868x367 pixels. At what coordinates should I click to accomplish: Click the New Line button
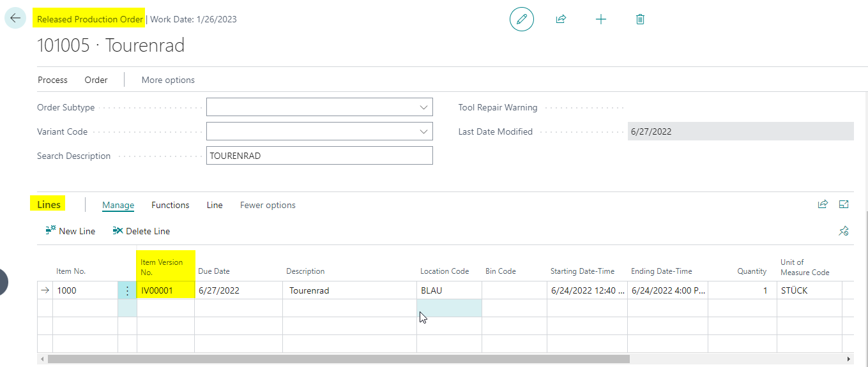pos(70,231)
